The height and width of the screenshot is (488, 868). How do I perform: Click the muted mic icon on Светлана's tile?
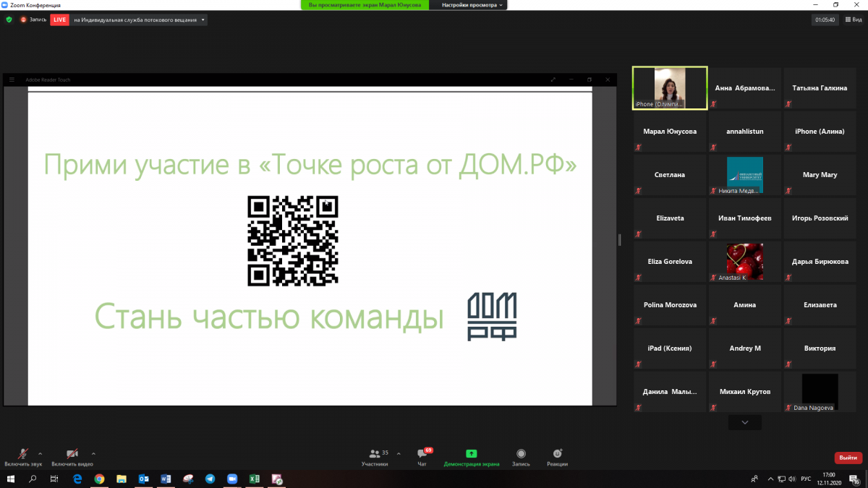[x=638, y=191]
